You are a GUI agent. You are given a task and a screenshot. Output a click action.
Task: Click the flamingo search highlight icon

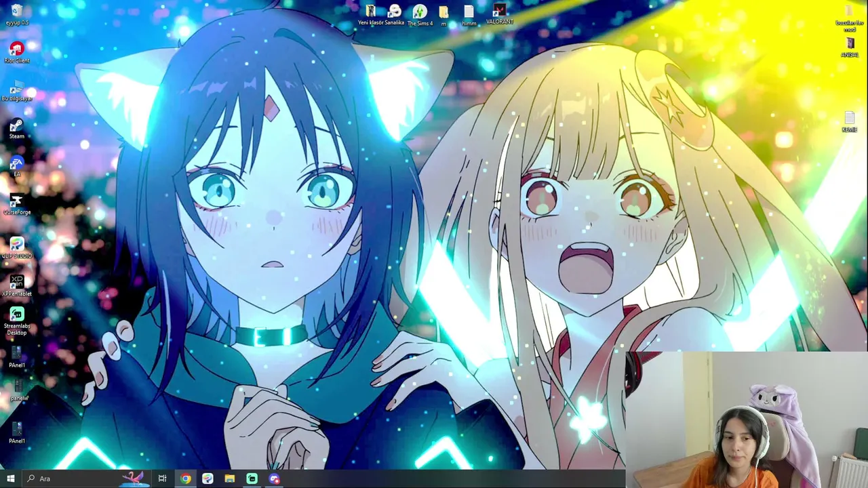[x=134, y=479]
